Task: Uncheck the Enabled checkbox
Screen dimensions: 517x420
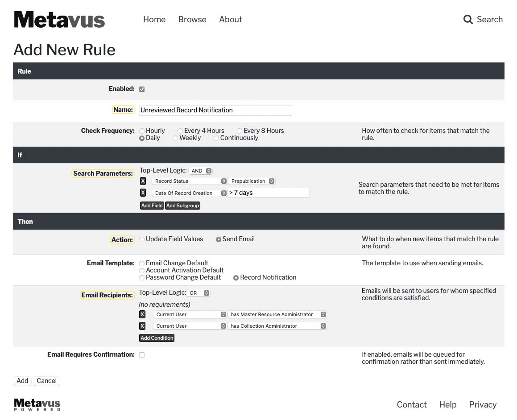Action: [142, 89]
